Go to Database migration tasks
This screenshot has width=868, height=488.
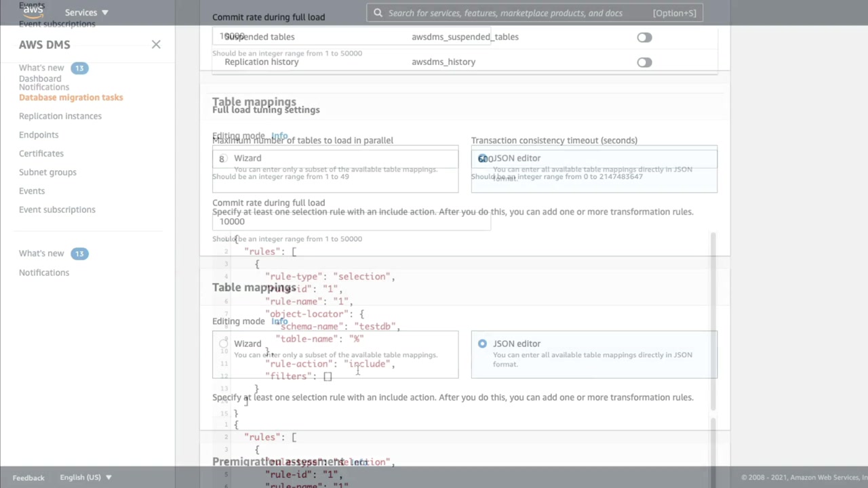pyautogui.click(x=71, y=98)
